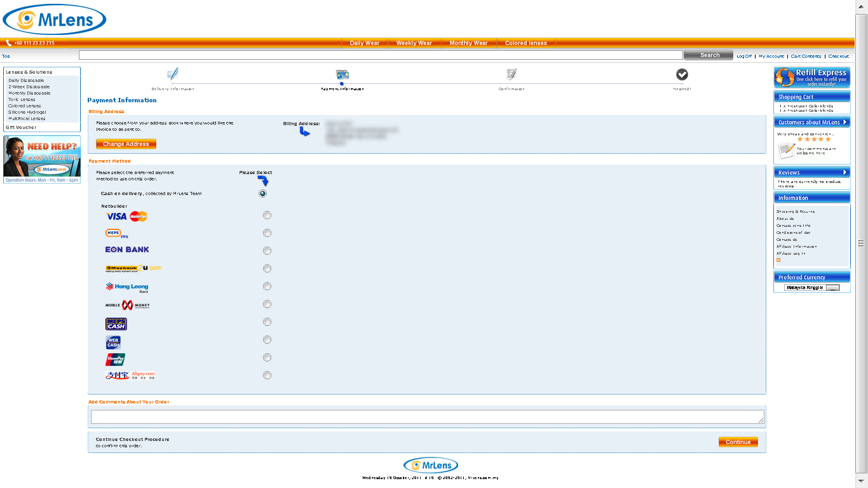Select the Web Cash radio button
Screen dimensions: 868x488
pyautogui.click(x=267, y=340)
